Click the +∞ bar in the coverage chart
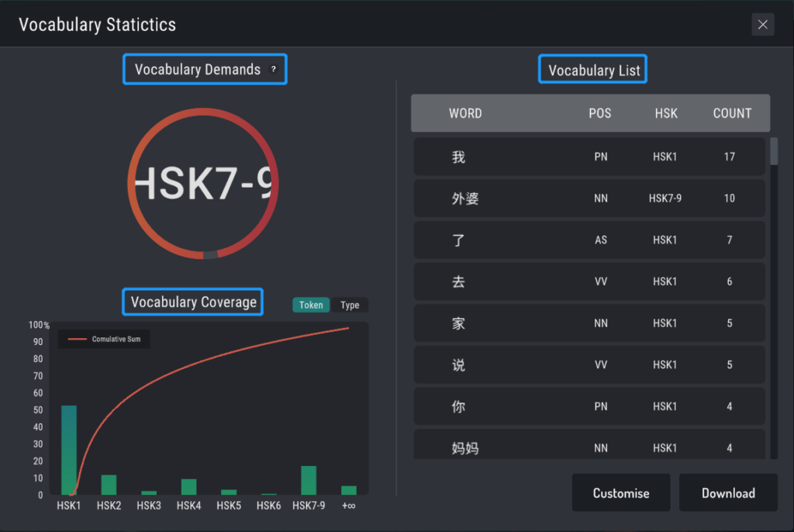This screenshot has height=532, width=794. (348, 489)
